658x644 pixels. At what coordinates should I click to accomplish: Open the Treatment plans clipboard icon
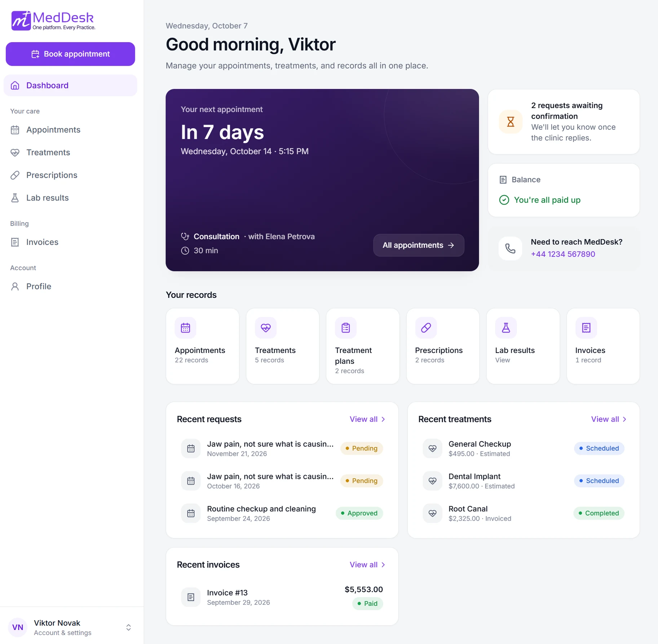346,328
